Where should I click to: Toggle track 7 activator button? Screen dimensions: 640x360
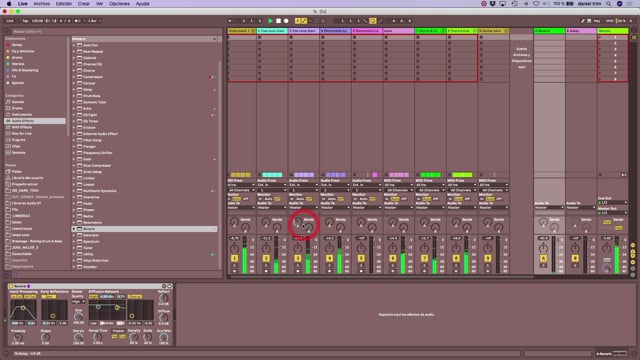(424, 258)
